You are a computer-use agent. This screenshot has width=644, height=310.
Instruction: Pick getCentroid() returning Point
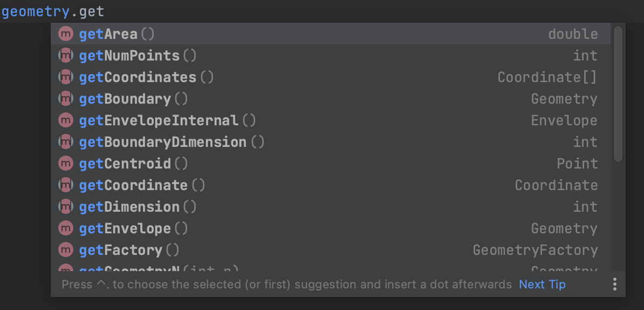coord(330,163)
